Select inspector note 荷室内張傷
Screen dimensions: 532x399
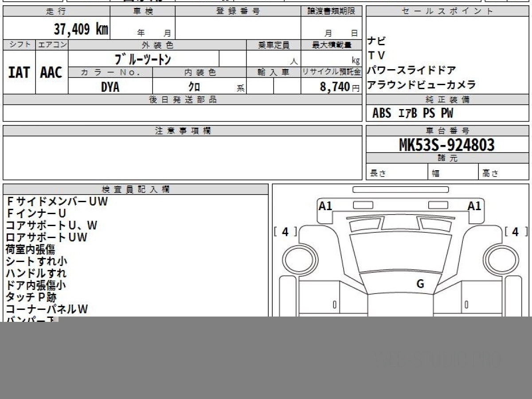pyautogui.click(x=31, y=250)
